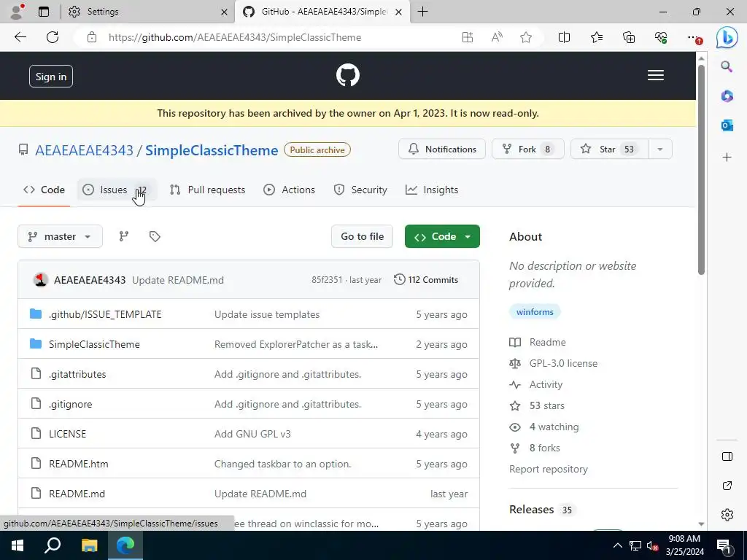
Task: Open the Bing Copilot sidebar icon
Action: [x=727, y=37]
